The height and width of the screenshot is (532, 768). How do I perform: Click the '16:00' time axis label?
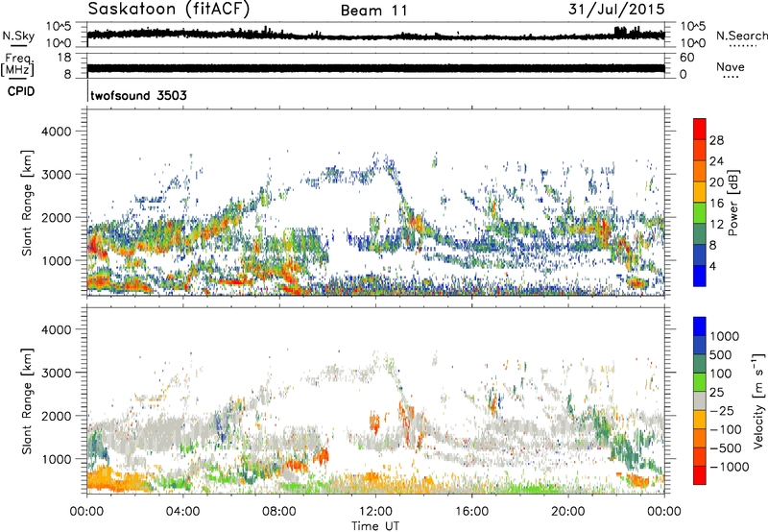[471, 512]
